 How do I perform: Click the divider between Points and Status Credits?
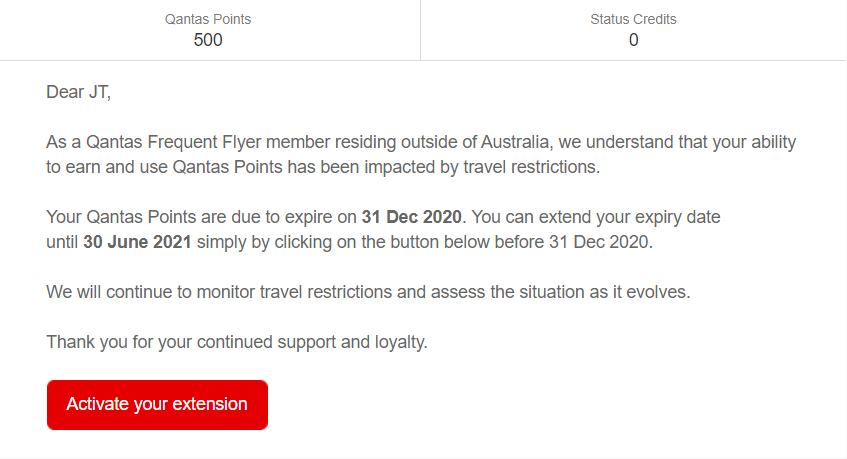pyautogui.click(x=420, y=30)
